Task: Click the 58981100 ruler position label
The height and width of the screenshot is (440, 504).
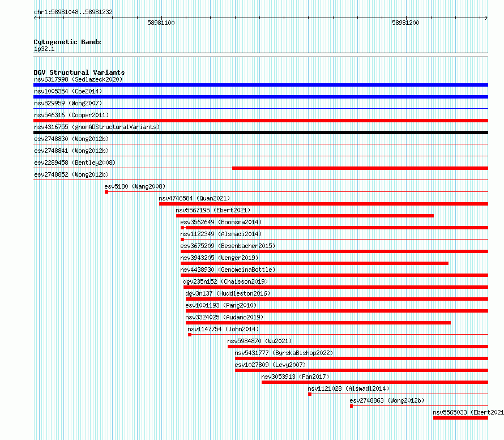Action: click(161, 23)
